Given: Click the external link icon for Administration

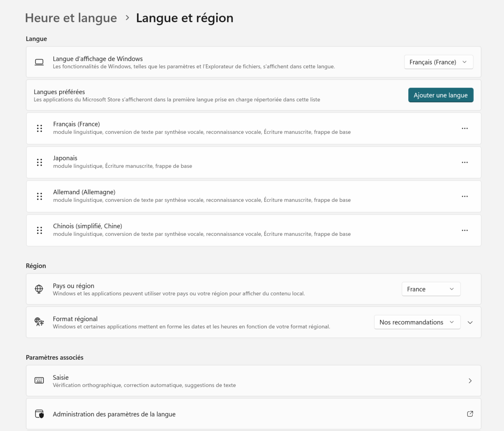Looking at the screenshot, I should [x=470, y=414].
